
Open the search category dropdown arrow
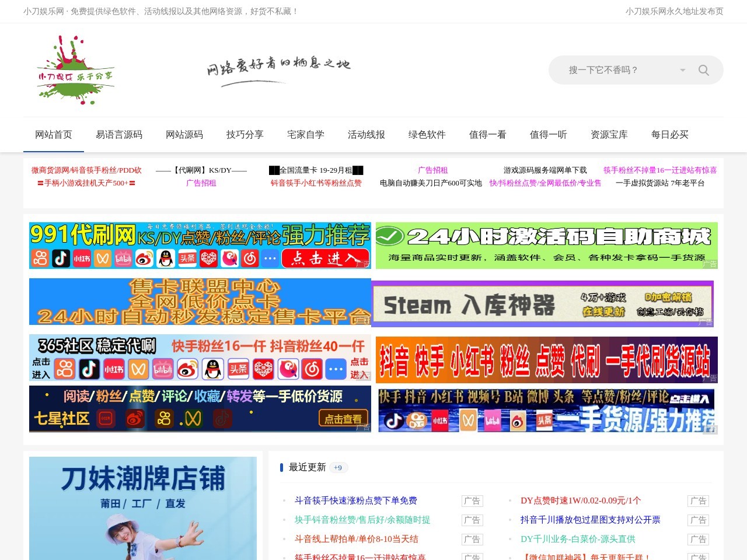pyautogui.click(x=683, y=70)
